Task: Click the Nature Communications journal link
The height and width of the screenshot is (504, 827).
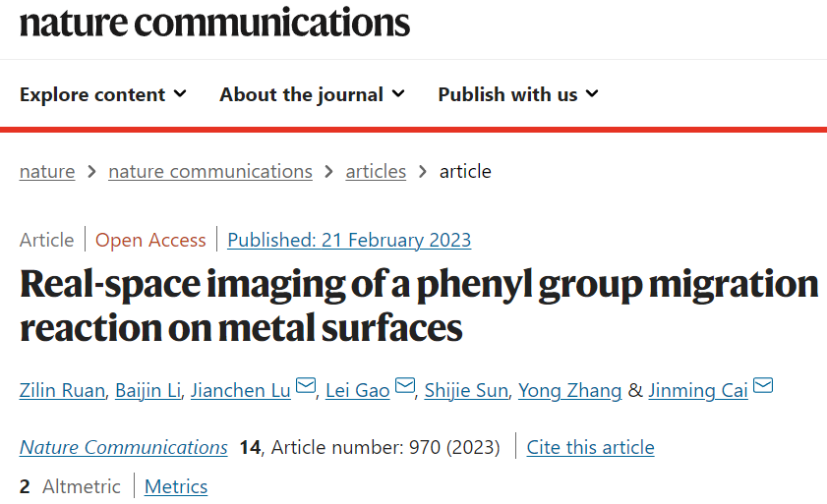Action: [x=124, y=447]
